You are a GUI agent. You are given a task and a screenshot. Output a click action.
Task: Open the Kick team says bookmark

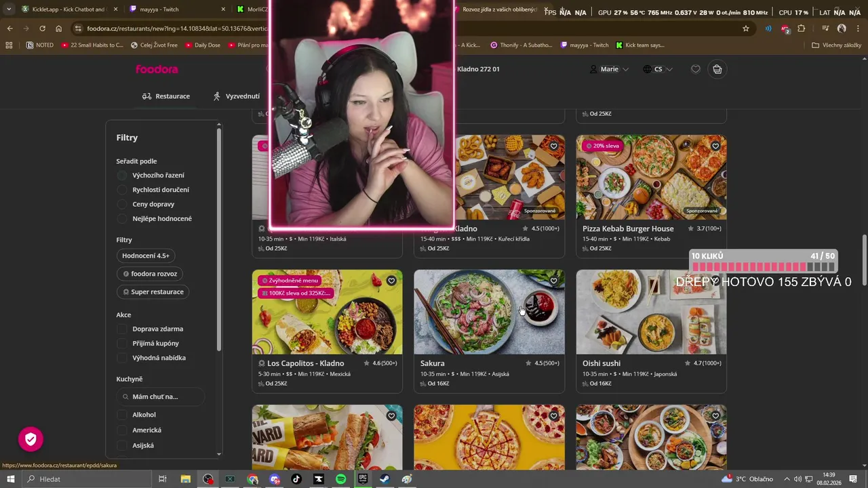639,45
